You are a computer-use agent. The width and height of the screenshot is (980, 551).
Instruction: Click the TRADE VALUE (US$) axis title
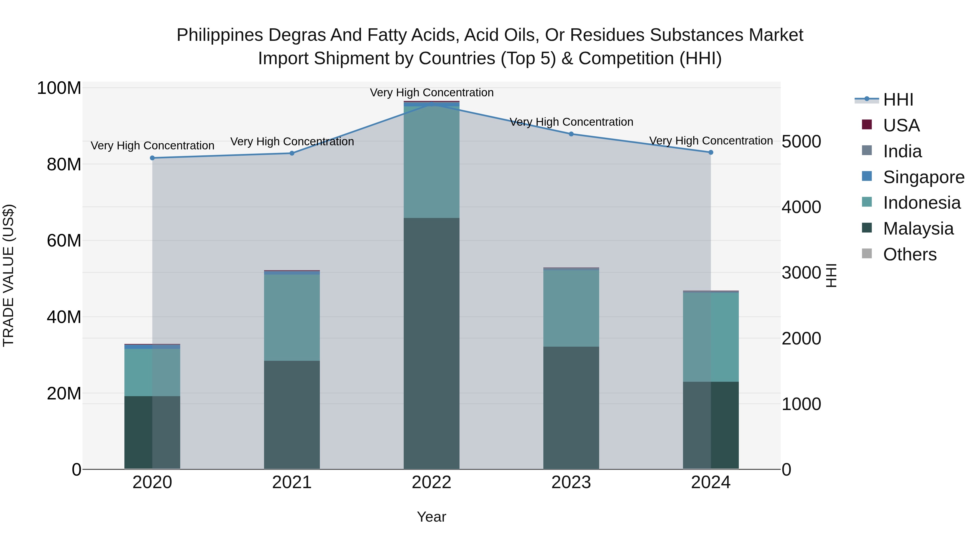8,275
